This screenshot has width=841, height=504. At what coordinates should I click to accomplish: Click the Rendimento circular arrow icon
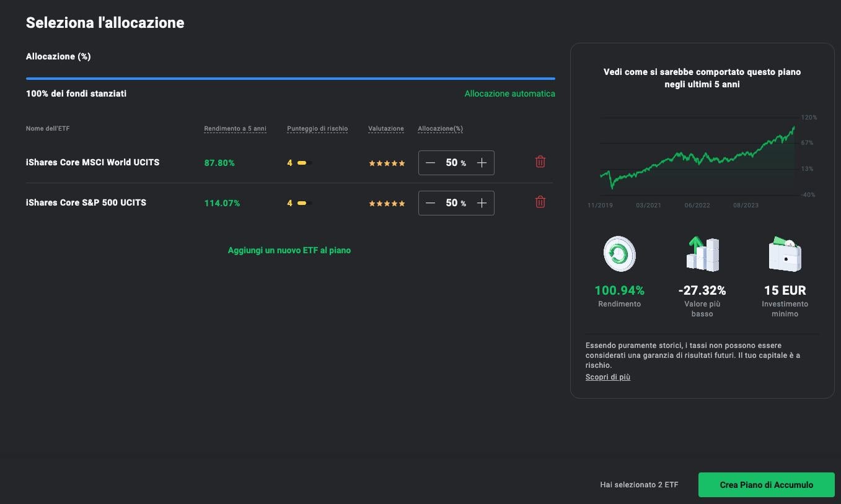pyautogui.click(x=619, y=254)
